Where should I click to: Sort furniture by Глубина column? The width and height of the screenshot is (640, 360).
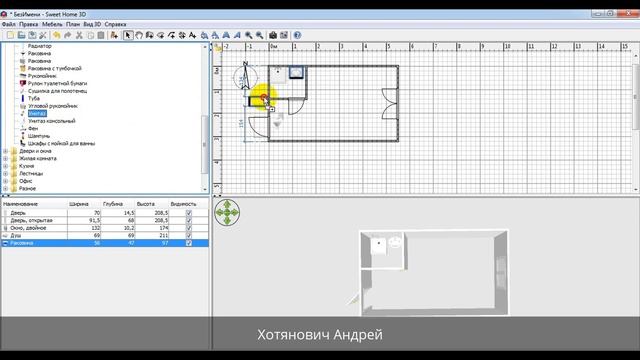(118, 204)
